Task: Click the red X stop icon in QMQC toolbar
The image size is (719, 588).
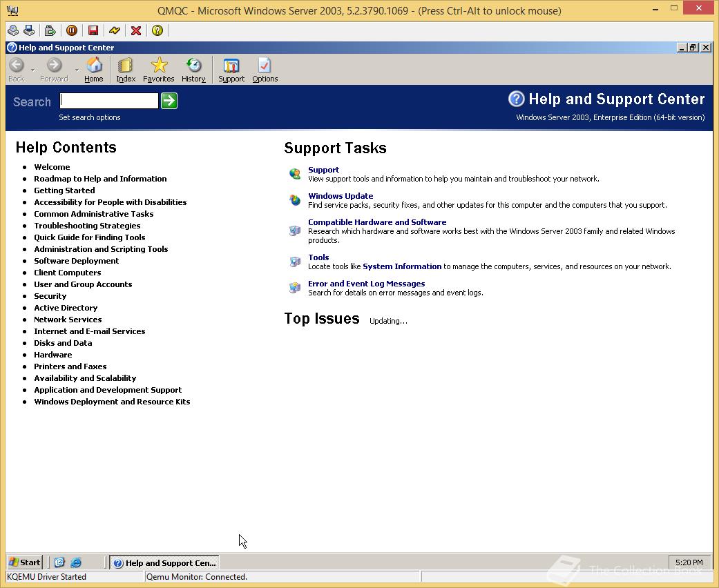Action: click(x=136, y=30)
